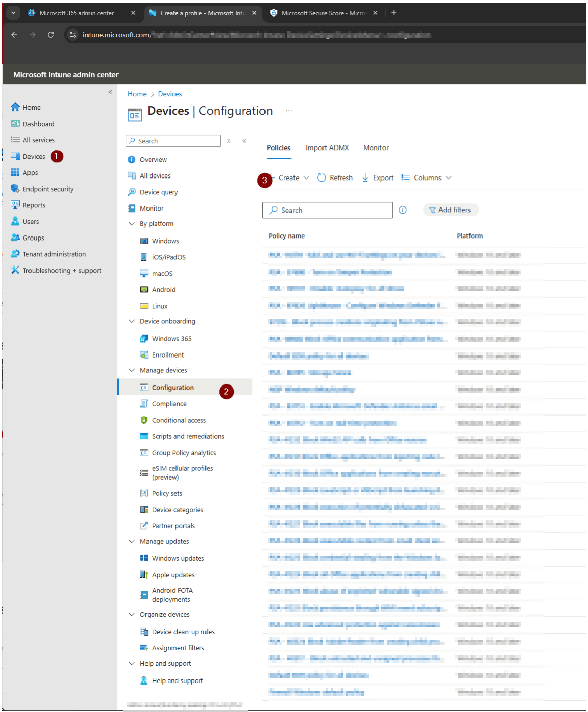Open Device categories

[x=178, y=510]
